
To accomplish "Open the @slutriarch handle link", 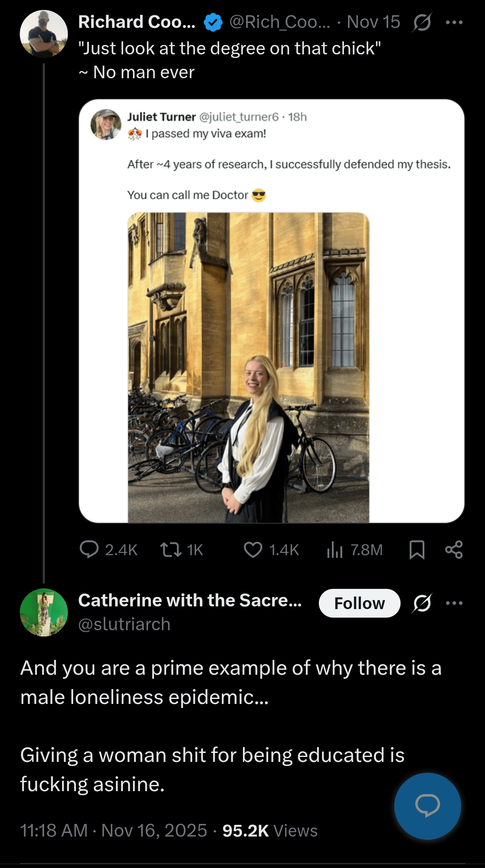I will pyautogui.click(x=124, y=624).
